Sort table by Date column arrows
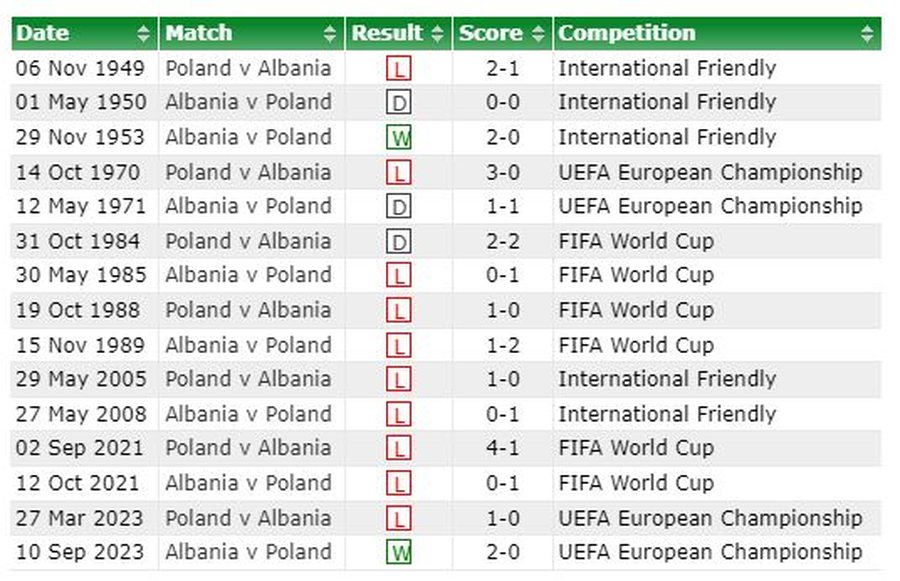900x581 pixels. click(x=145, y=34)
